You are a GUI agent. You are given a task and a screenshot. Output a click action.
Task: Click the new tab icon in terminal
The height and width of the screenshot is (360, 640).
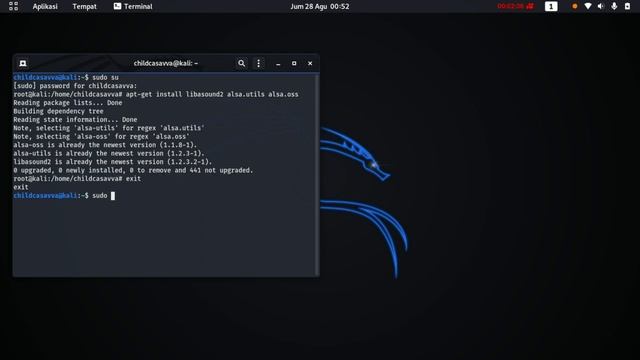tap(23, 63)
